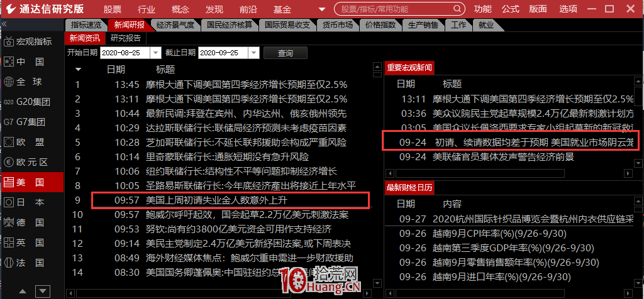Open the 选项 menu

[569, 9]
